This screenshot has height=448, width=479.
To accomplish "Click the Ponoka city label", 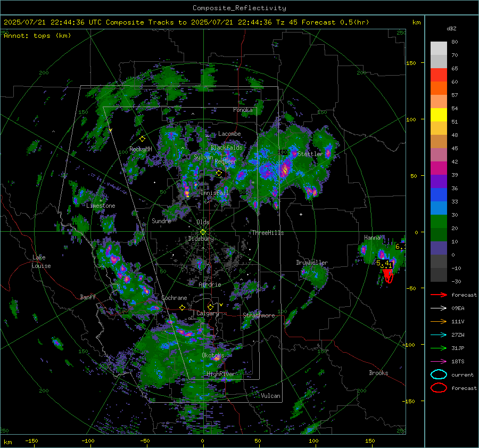I will pos(243,110).
